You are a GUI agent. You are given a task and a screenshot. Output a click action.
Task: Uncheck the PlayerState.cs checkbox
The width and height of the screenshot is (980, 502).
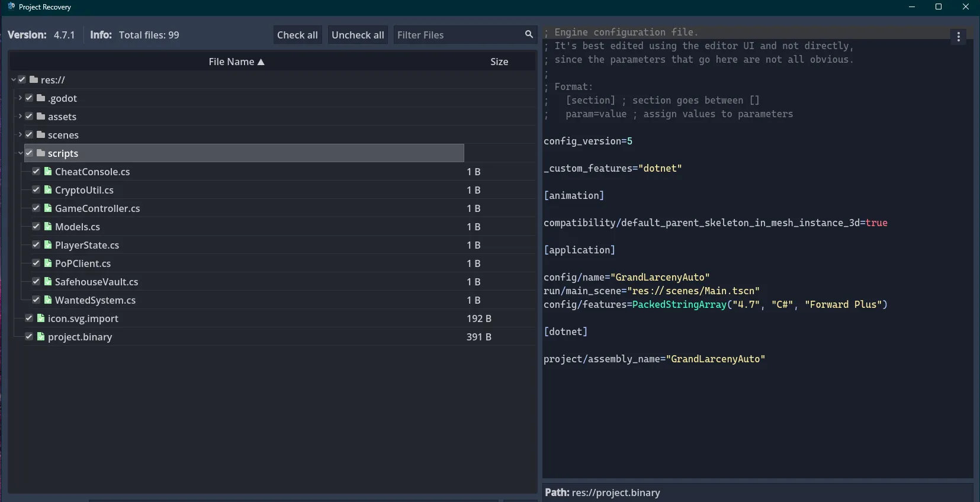tap(36, 244)
